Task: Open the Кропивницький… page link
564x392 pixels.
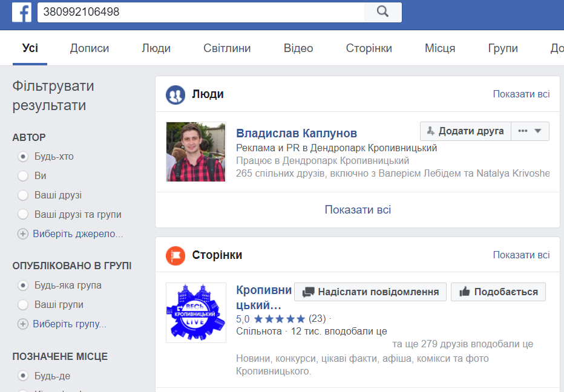Action: click(x=264, y=298)
